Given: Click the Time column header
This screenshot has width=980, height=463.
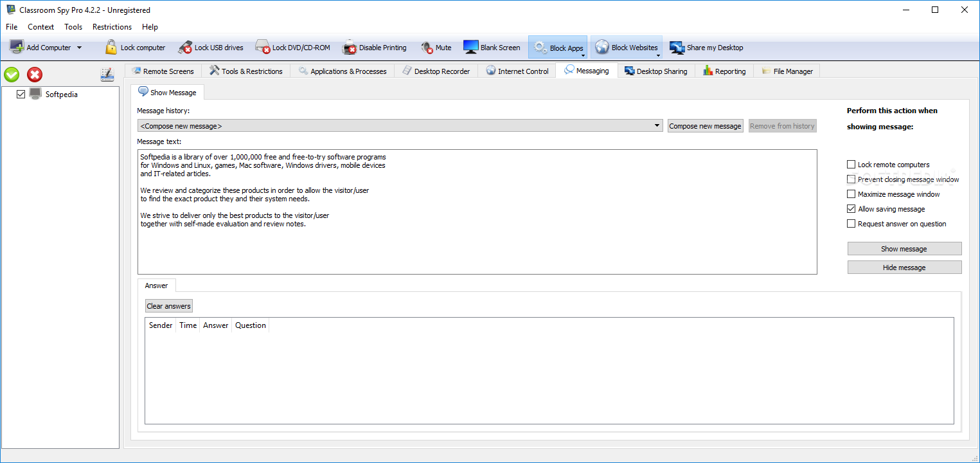Looking at the screenshot, I should 188,325.
